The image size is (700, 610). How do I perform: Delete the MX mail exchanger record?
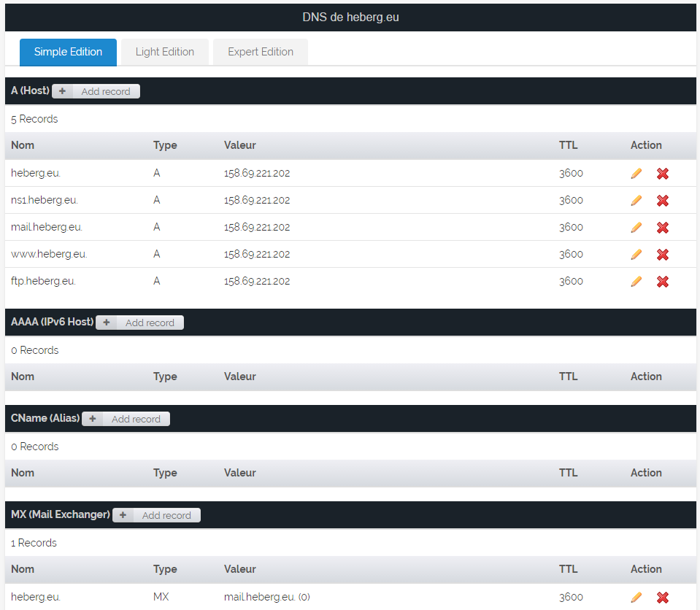point(663,598)
